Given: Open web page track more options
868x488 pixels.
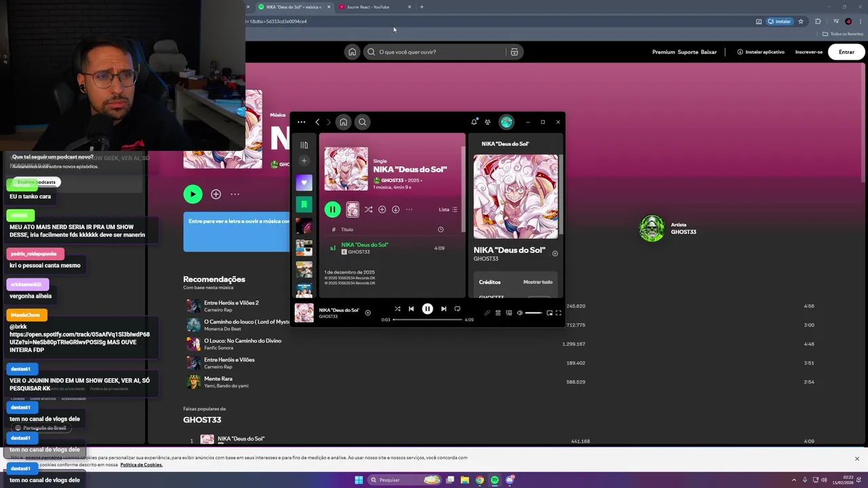Looking at the screenshot, I should point(235,194).
